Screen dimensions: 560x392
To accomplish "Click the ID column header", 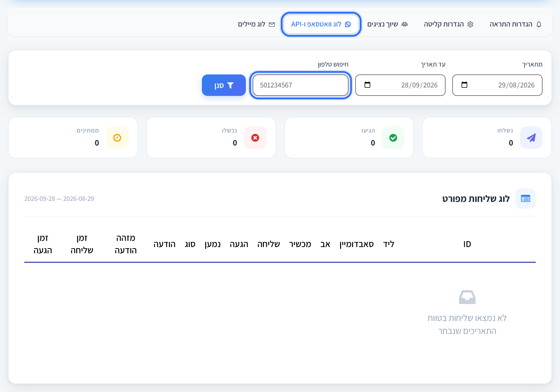I will click(467, 244).
